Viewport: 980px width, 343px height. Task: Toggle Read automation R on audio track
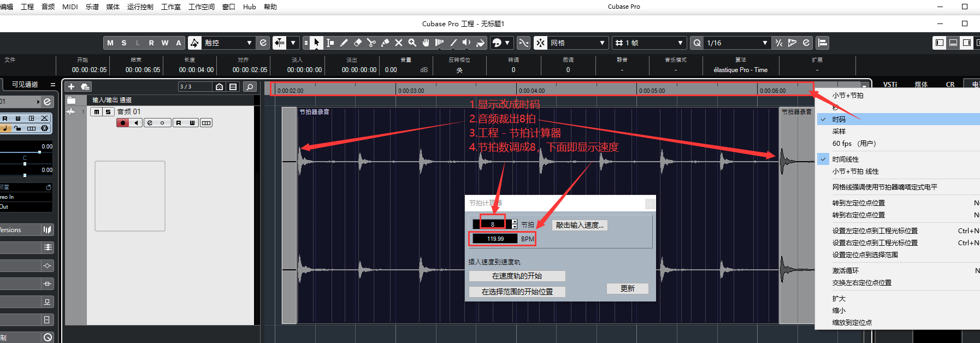pos(179,123)
